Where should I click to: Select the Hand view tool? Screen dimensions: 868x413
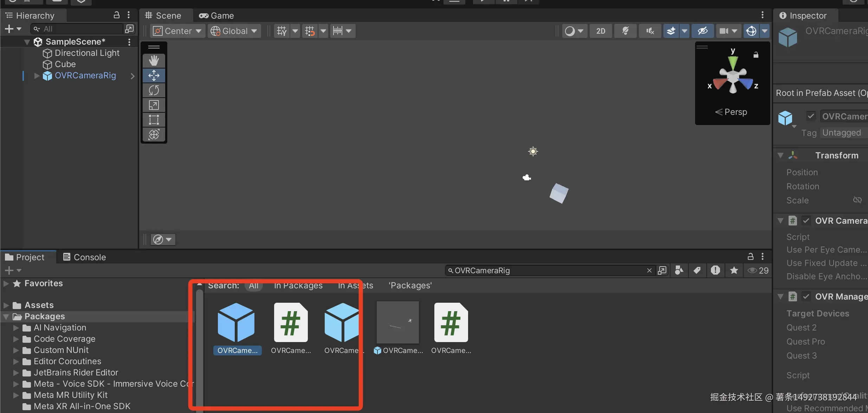point(154,60)
